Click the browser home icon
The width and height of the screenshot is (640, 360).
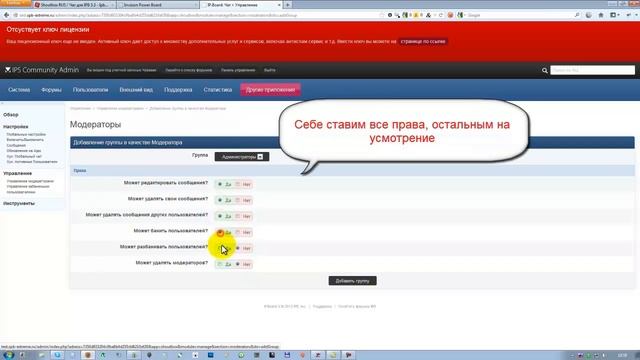click(x=601, y=15)
